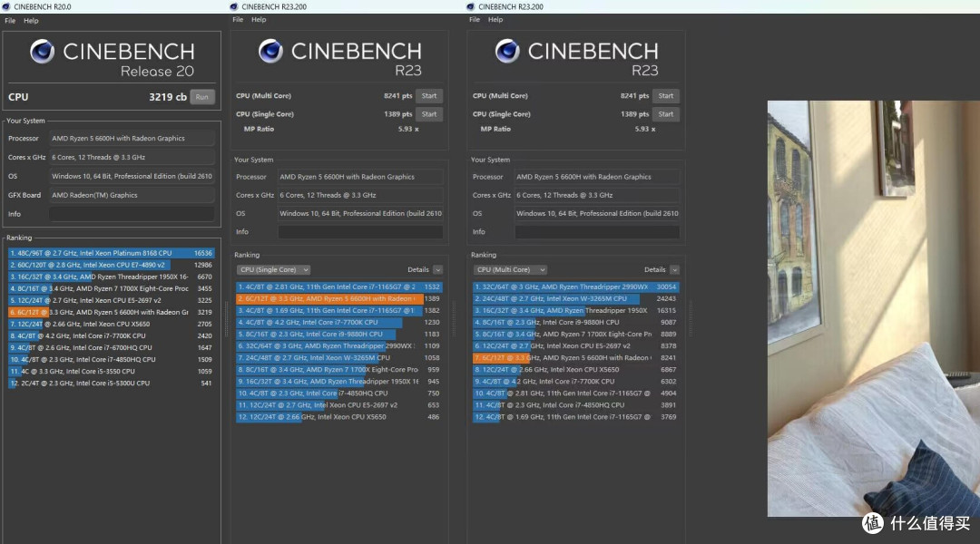Screen dimensions: 980x544
Task: Select Core i7-6700HQ row in R20 ranking
Action: click(x=112, y=348)
